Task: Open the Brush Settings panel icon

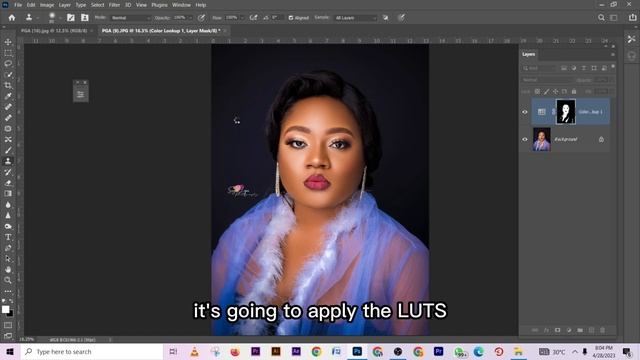Action: click(x=71, y=18)
